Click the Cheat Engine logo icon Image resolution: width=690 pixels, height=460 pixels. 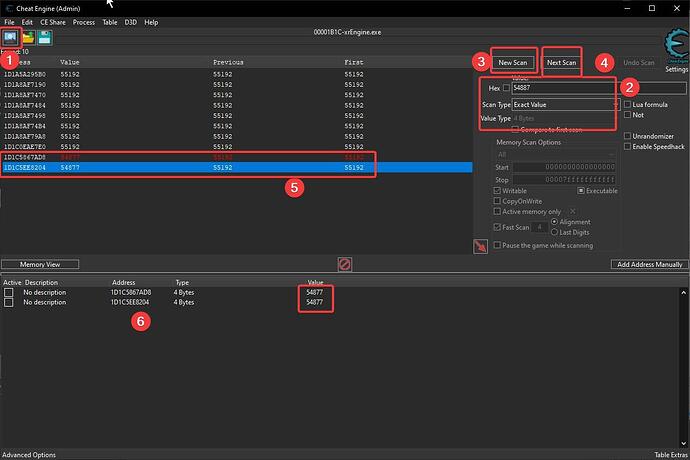(x=676, y=46)
